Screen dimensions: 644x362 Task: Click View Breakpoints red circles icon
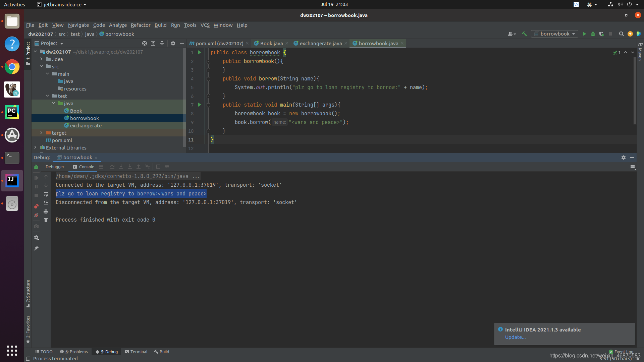pos(36,206)
